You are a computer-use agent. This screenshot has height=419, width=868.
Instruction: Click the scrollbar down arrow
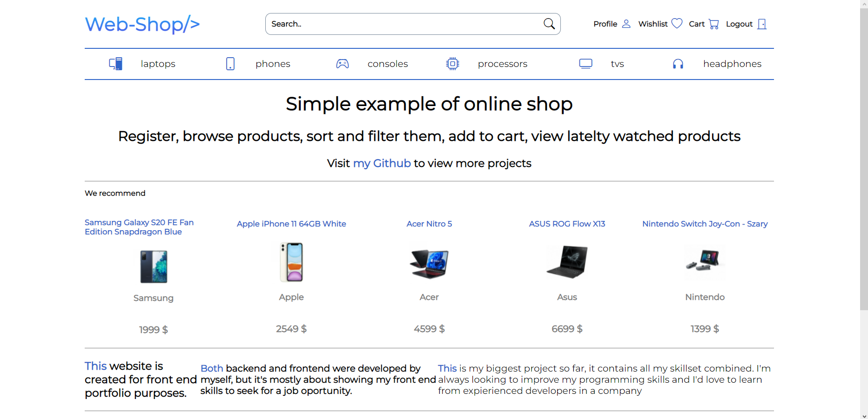click(x=864, y=416)
